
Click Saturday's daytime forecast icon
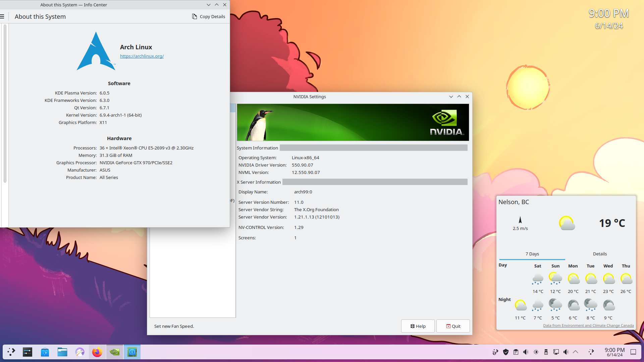(x=538, y=279)
